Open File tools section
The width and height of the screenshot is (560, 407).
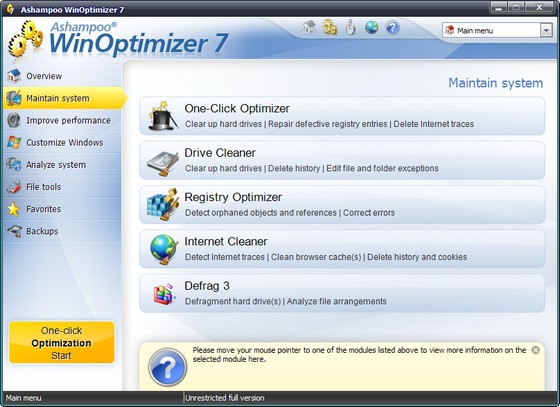point(62,187)
